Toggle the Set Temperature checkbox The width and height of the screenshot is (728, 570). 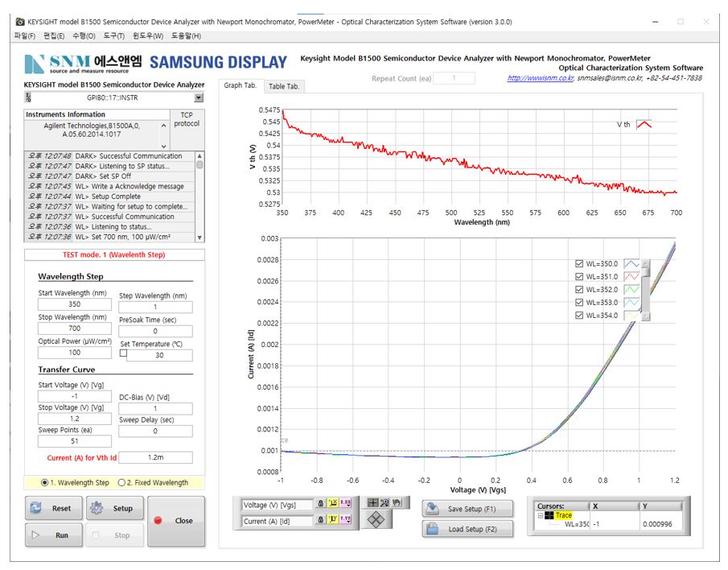[123, 353]
